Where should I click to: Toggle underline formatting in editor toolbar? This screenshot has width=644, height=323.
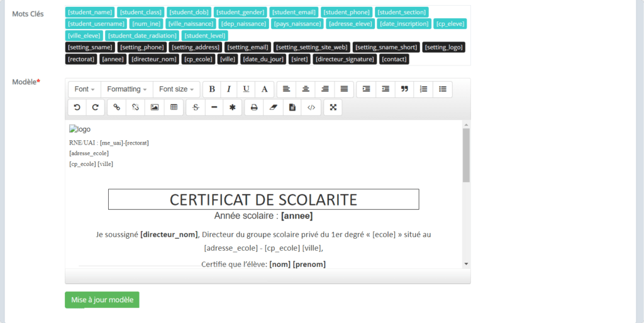(246, 89)
